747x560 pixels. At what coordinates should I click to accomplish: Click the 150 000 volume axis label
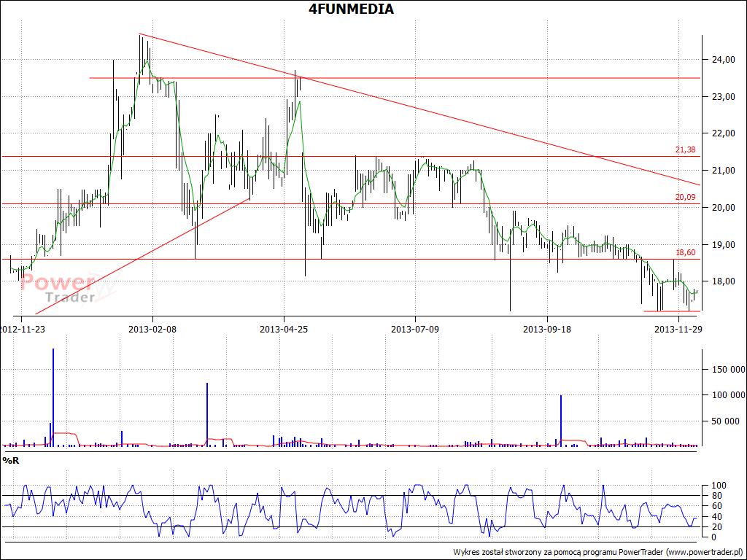pos(727,370)
